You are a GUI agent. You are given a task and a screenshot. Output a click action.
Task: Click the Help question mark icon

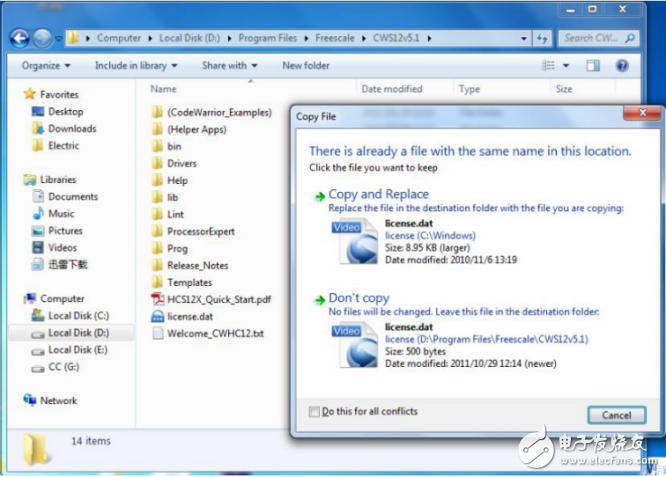click(x=622, y=66)
